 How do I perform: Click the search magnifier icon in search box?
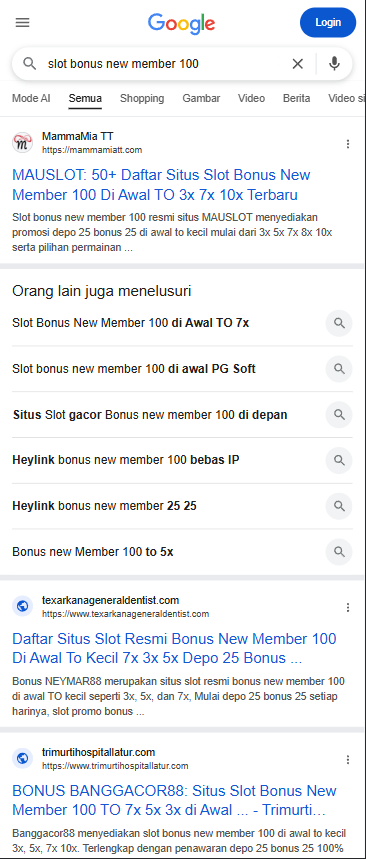pyautogui.click(x=30, y=64)
